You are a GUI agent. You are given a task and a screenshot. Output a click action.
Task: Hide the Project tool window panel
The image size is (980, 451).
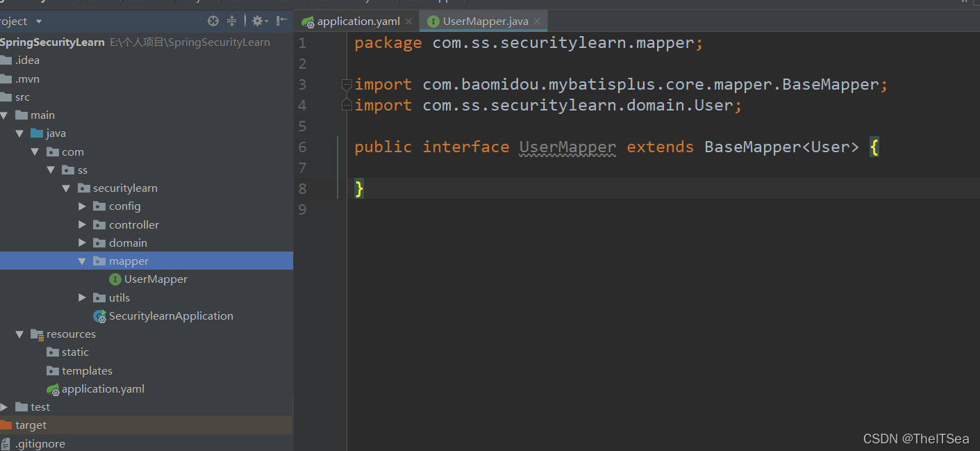pos(281,21)
